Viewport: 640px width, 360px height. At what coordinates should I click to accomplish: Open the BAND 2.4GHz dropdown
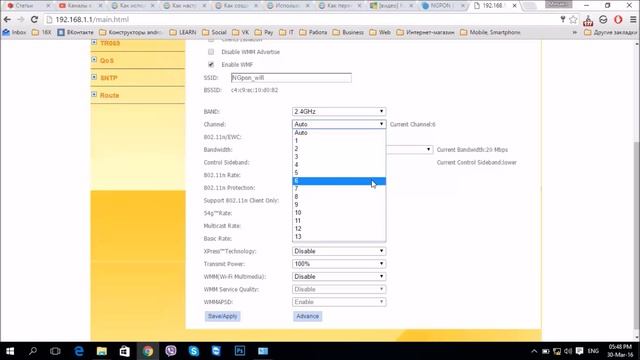point(339,111)
